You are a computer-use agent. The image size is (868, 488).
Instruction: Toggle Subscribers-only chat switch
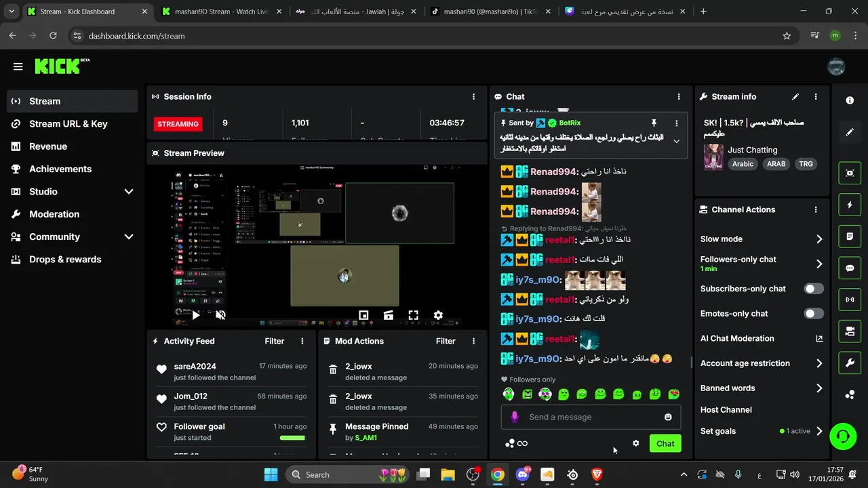point(814,289)
